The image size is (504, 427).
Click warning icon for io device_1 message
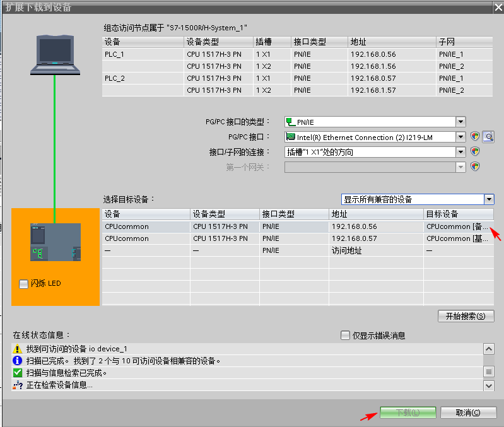point(18,349)
